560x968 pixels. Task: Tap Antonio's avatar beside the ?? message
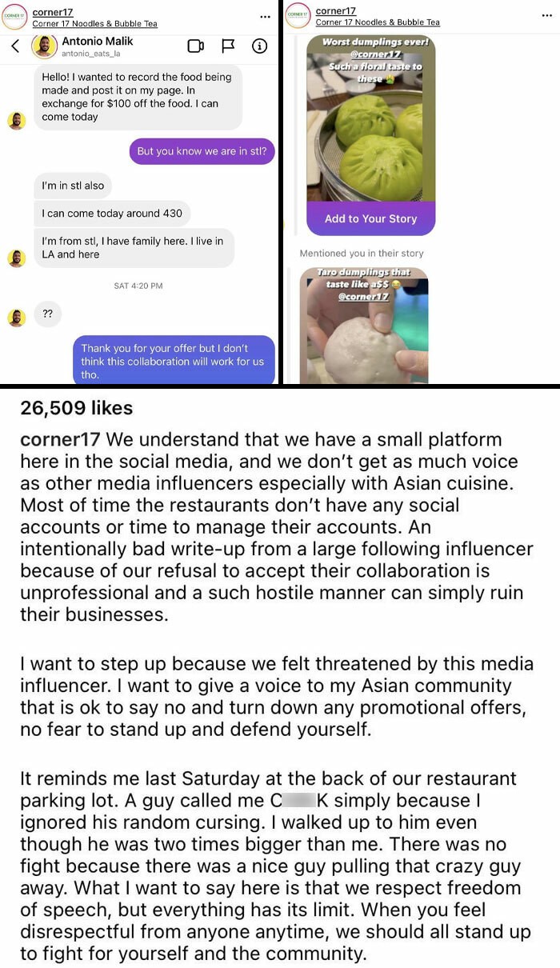coord(17,318)
